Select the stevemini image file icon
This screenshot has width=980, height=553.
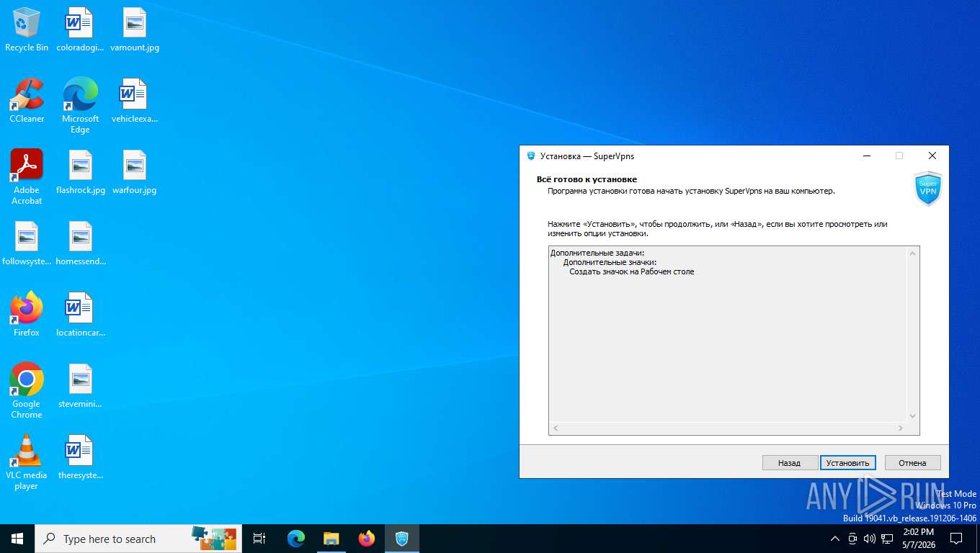click(x=80, y=385)
